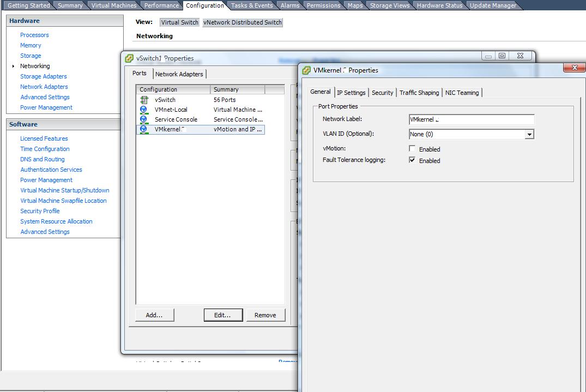Image resolution: width=586 pixels, height=392 pixels.
Task: Open the Getting Started tab
Action: coord(29,5)
